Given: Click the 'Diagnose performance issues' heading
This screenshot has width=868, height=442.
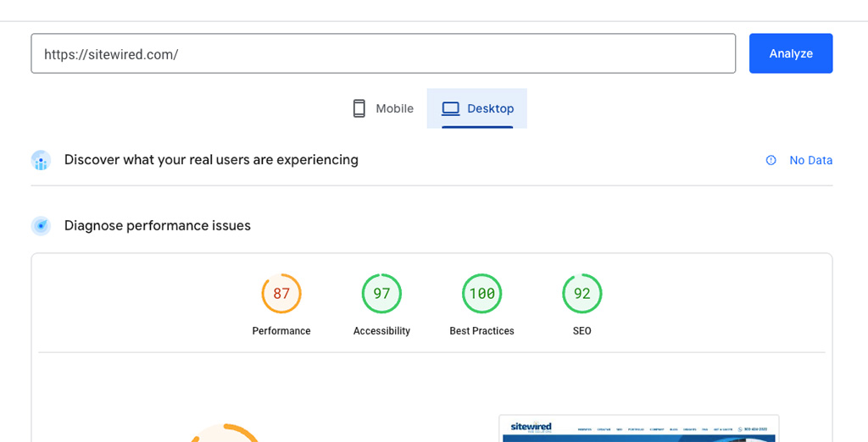Looking at the screenshot, I should 157,226.
